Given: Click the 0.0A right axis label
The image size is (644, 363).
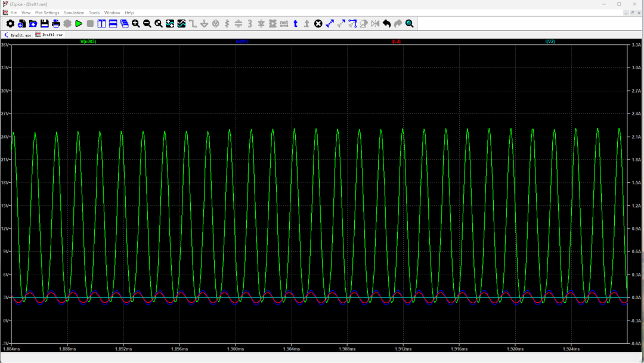Looking at the screenshot, I should 636,297.
